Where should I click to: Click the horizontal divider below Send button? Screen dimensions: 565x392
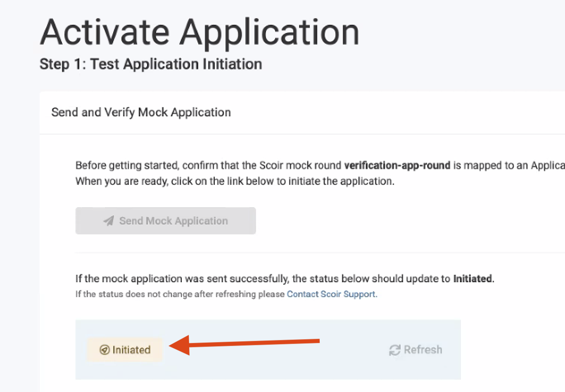click(320, 253)
